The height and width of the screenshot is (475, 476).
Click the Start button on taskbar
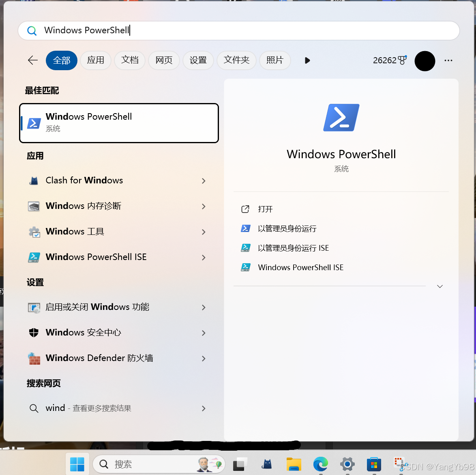click(77, 464)
